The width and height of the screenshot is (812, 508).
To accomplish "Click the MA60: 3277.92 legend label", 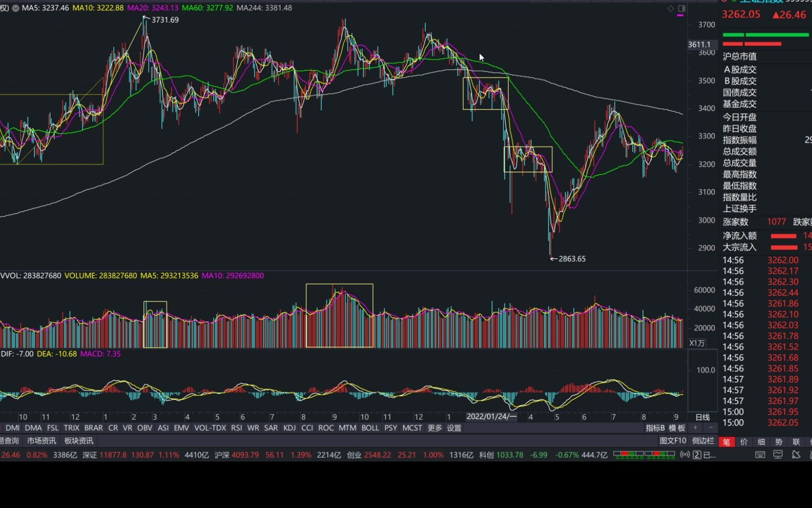I will (207, 8).
